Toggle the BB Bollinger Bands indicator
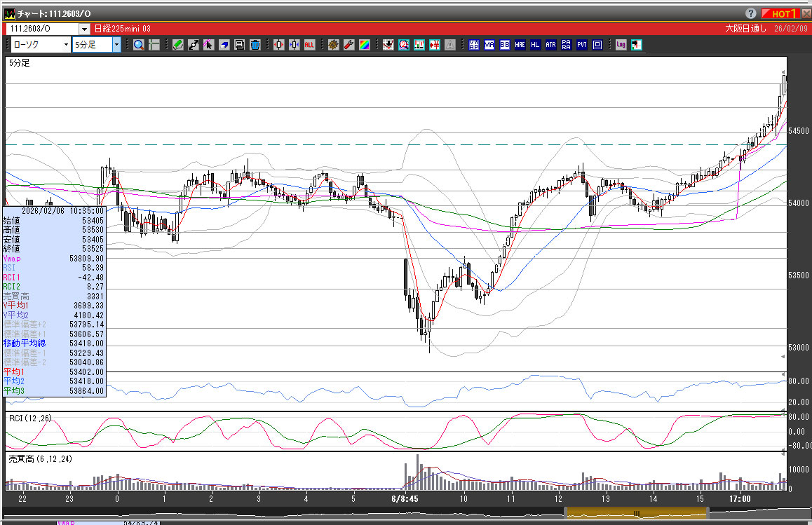Viewport: 812px width, 525px height. (504, 45)
